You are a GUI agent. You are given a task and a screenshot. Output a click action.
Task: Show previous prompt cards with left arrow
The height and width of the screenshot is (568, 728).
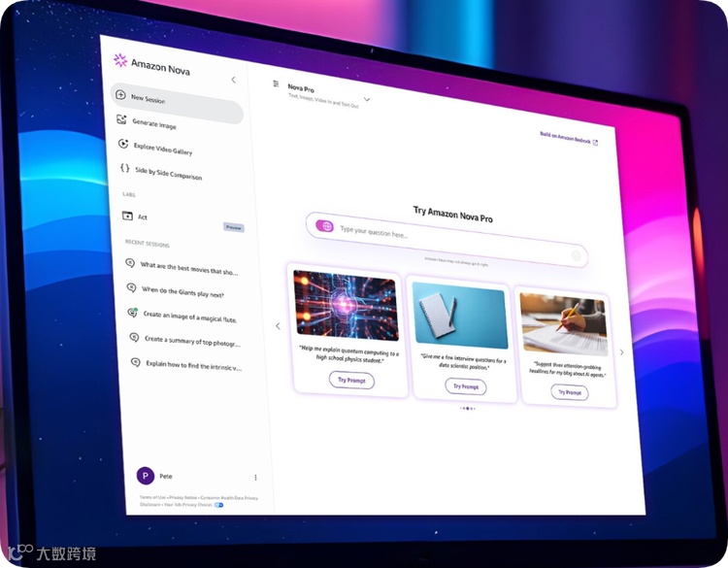(x=278, y=326)
